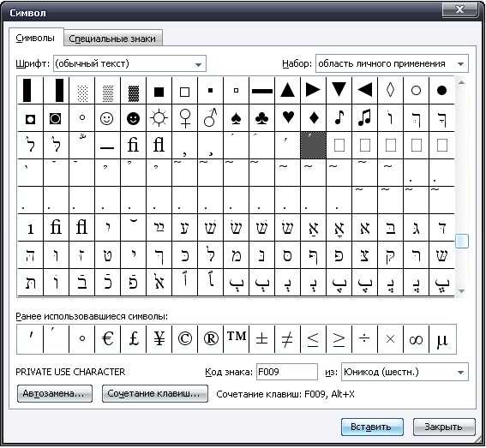
Task: Pick the spade suit symbol
Action: click(x=236, y=118)
